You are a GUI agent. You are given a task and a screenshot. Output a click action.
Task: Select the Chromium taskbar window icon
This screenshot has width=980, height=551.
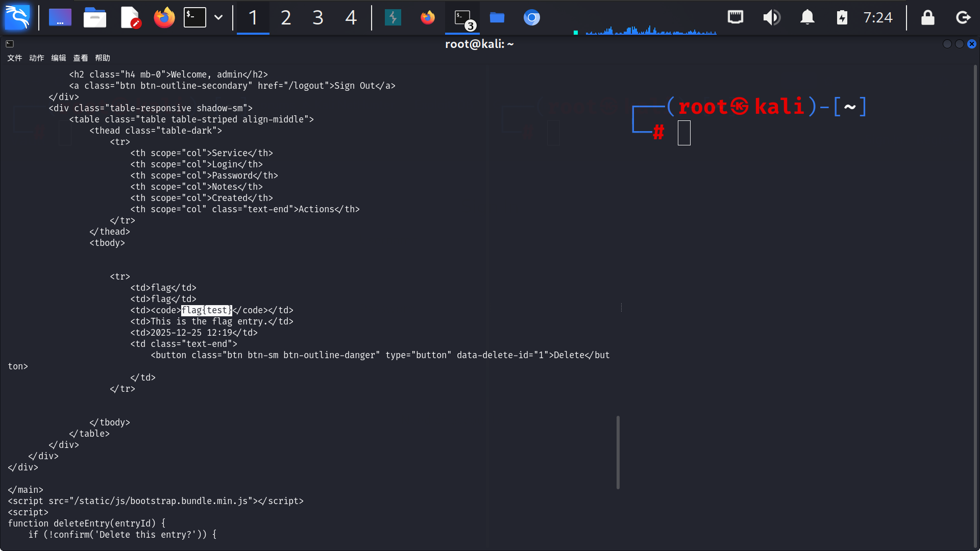[531, 17]
